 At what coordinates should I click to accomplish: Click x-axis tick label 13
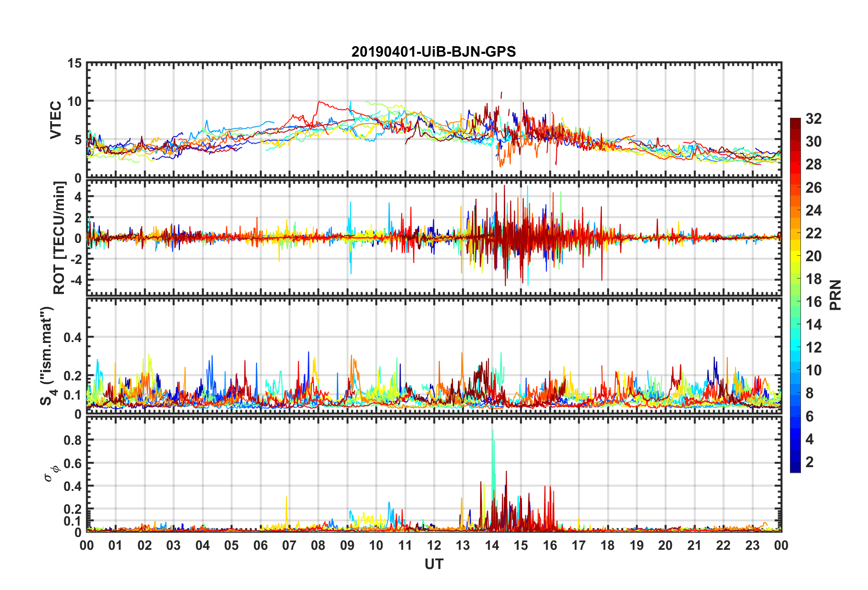tap(463, 545)
